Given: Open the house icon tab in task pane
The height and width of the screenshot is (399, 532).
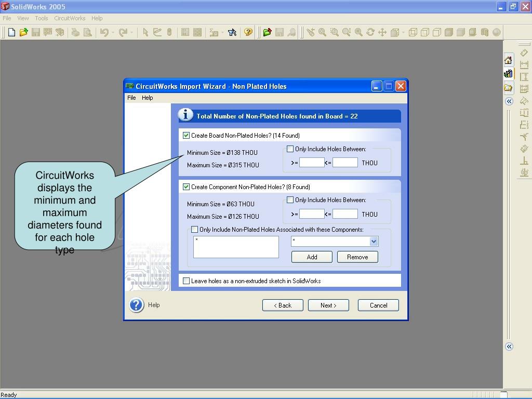Looking at the screenshot, I should coord(508,60).
